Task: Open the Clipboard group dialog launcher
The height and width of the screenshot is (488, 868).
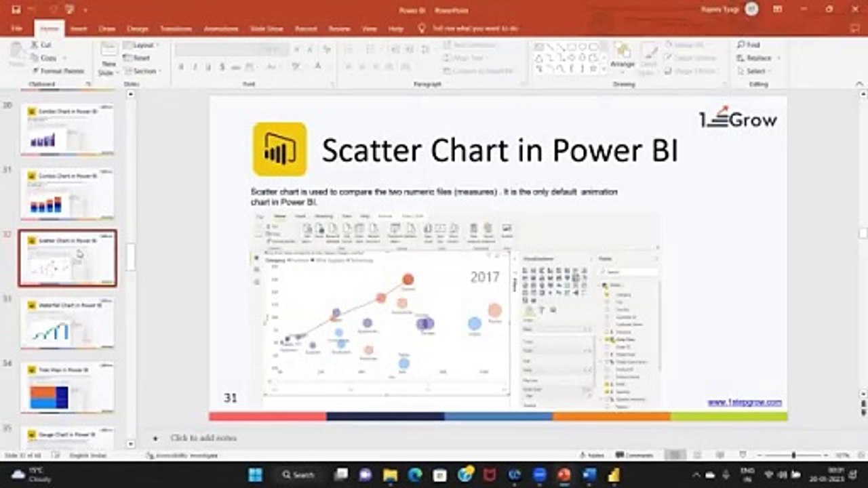Action: (88, 84)
